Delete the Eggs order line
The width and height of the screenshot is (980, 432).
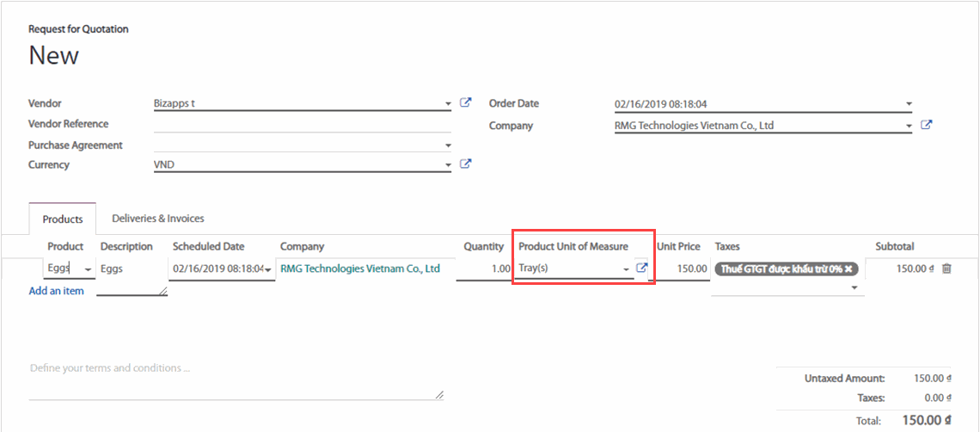click(946, 268)
